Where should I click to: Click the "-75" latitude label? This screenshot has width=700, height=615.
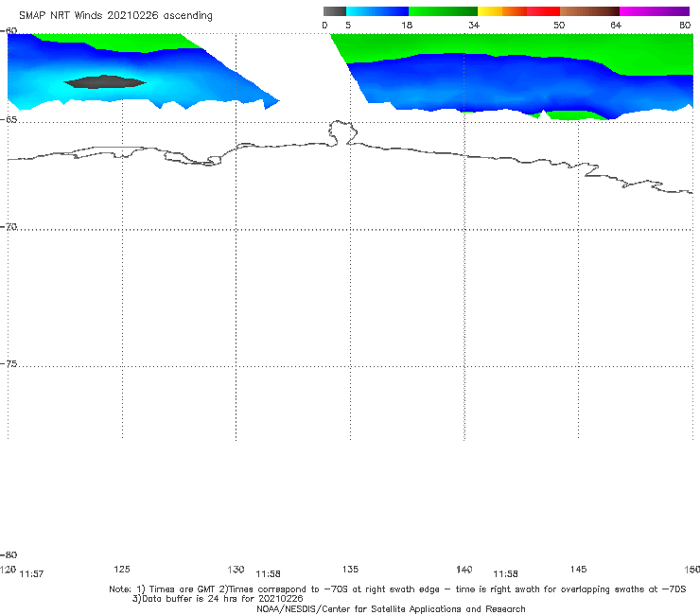[x=9, y=364]
